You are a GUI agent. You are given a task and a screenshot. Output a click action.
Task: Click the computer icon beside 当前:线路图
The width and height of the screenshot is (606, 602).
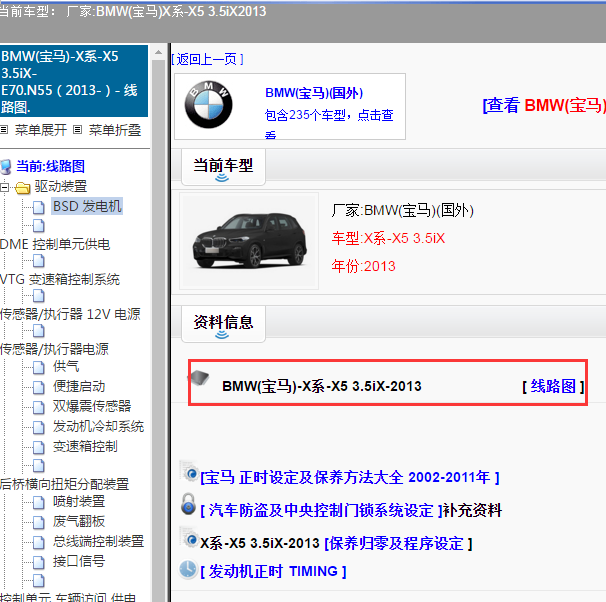point(6,167)
